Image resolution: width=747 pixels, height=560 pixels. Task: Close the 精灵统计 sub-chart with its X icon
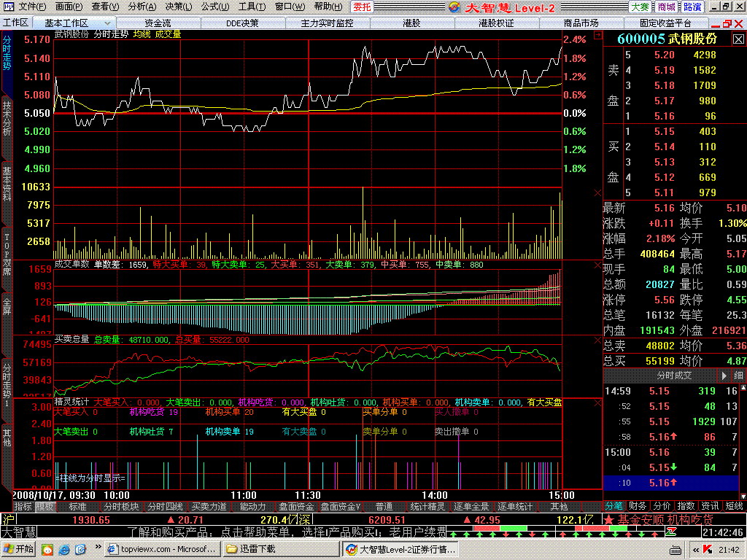tap(598, 402)
